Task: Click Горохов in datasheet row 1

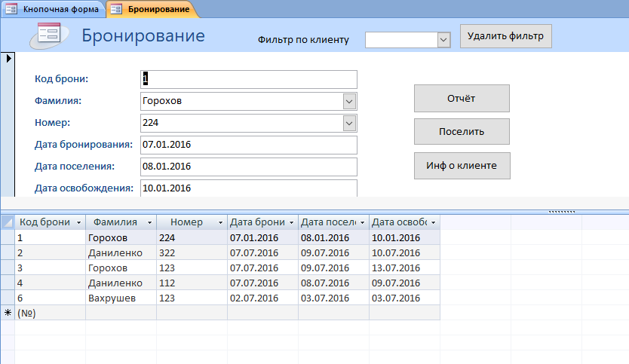Action: 121,237
